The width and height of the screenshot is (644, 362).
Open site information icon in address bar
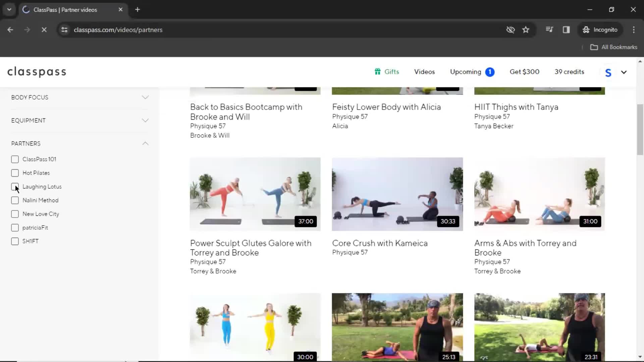[x=64, y=30]
